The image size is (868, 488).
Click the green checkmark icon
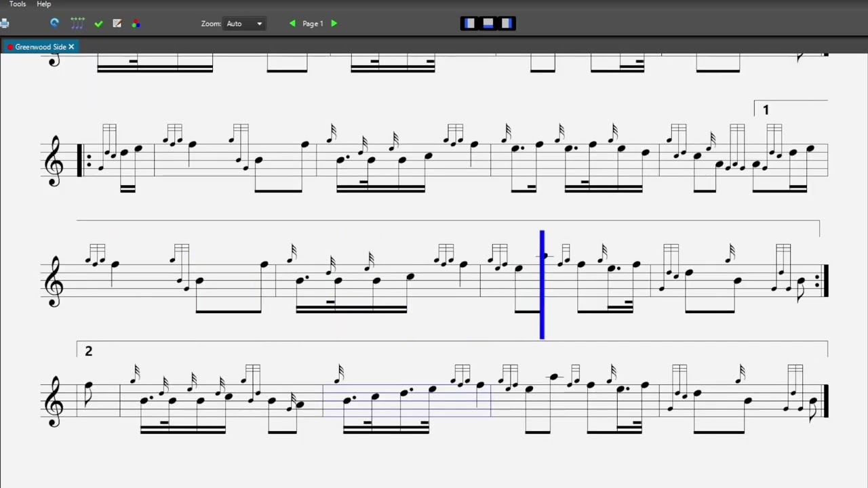[x=99, y=24]
